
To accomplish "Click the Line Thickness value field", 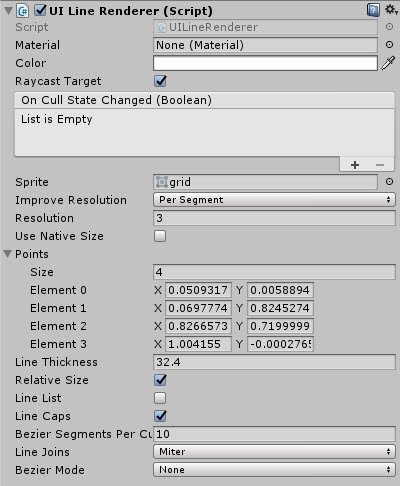I will pyautogui.click(x=274, y=362).
